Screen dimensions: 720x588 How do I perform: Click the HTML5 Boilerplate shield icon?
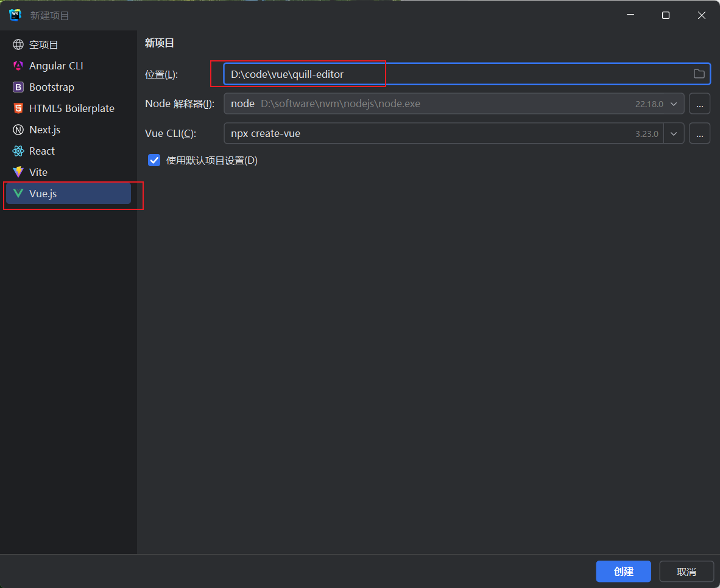(18, 108)
